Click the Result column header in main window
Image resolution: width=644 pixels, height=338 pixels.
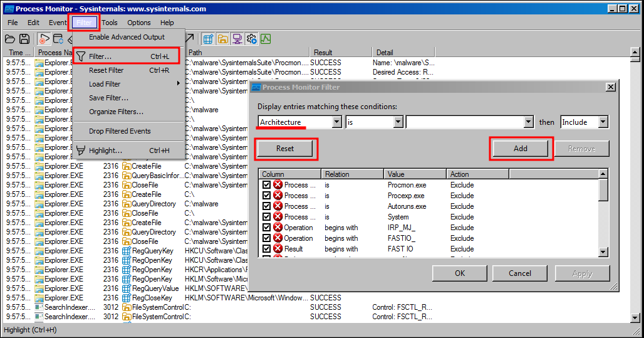pos(340,53)
